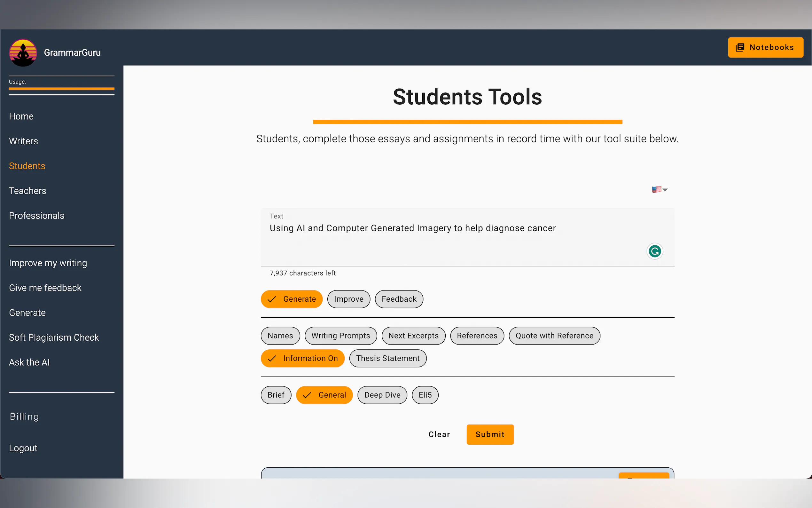Image resolution: width=812 pixels, height=508 pixels.
Task: Click the orange Usage progress bar
Action: 61,89
